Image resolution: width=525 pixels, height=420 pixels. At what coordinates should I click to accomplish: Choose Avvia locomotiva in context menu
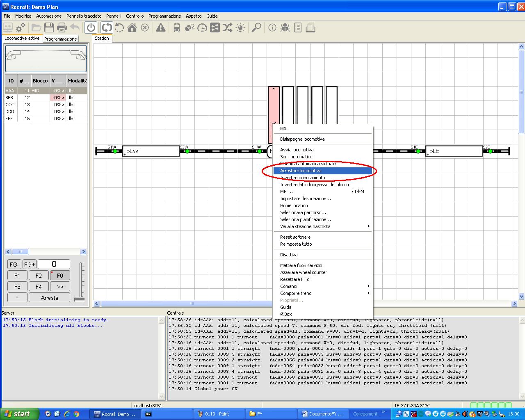coord(323,150)
